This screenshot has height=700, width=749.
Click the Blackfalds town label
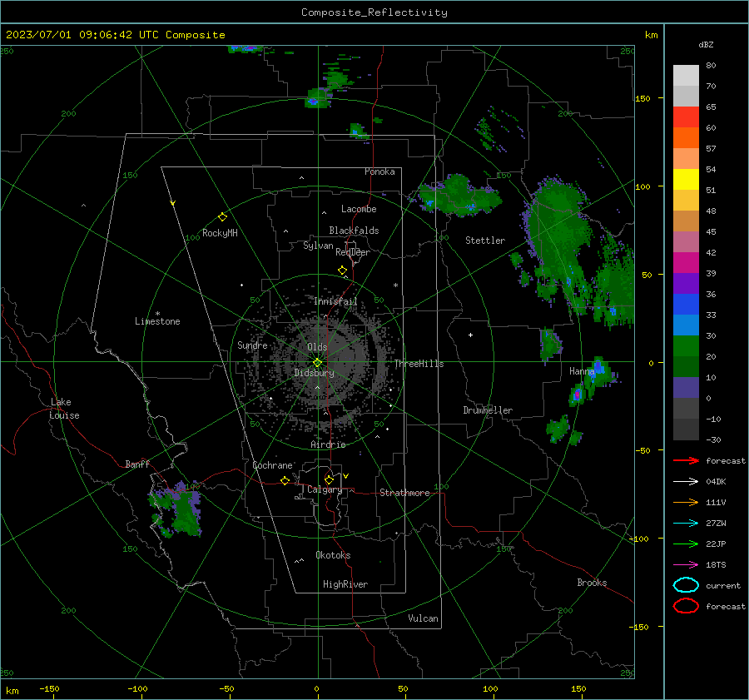[354, 231]
